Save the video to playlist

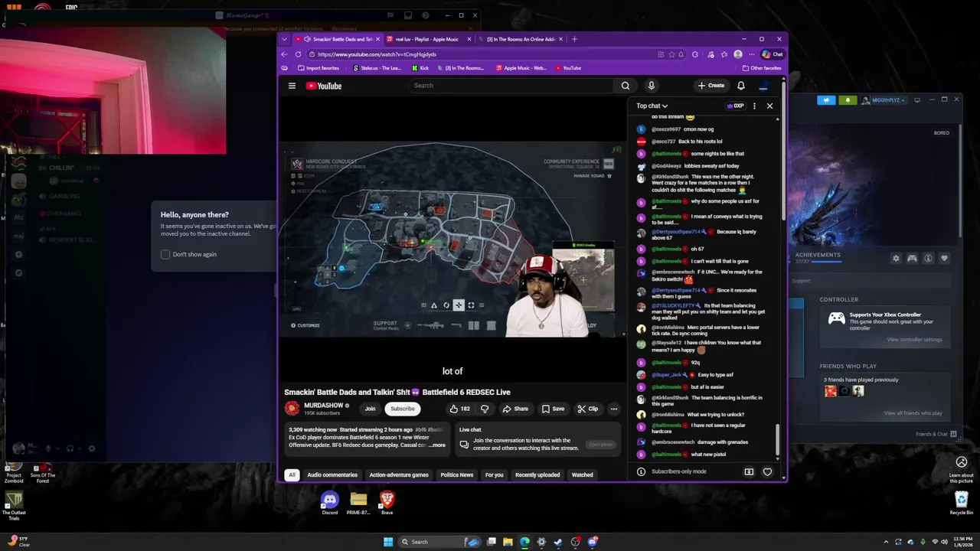(553, 409)
